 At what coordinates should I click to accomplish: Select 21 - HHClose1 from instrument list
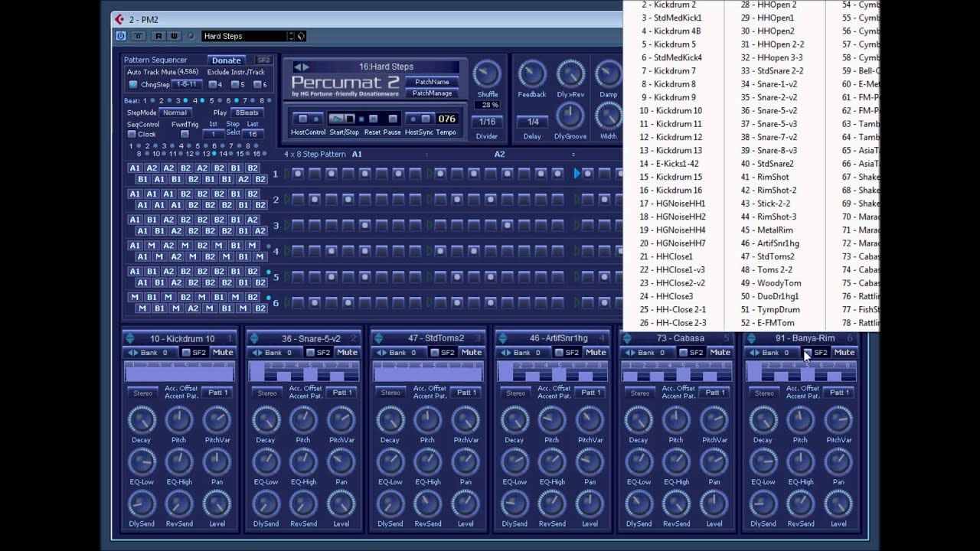tap(666, 256)
